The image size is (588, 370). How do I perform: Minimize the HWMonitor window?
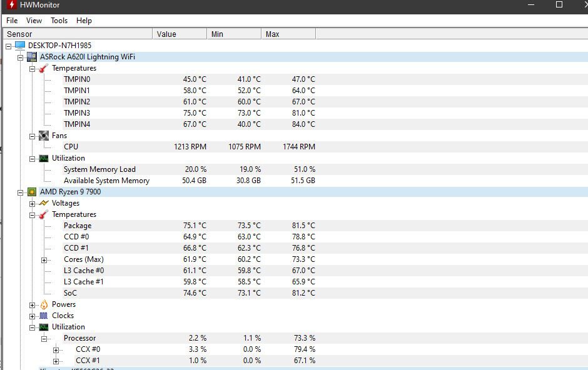point(531,5)
